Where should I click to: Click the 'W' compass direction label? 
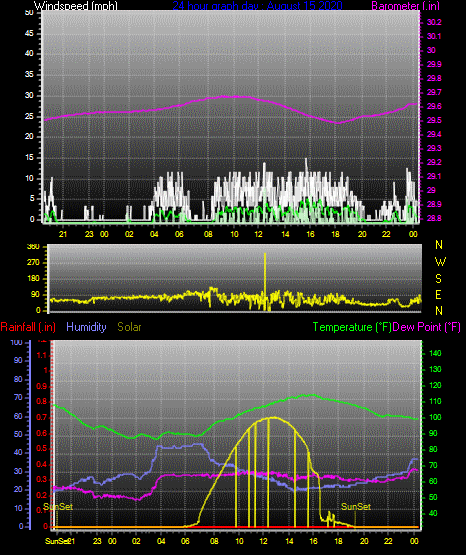click(x=440, y=262)
